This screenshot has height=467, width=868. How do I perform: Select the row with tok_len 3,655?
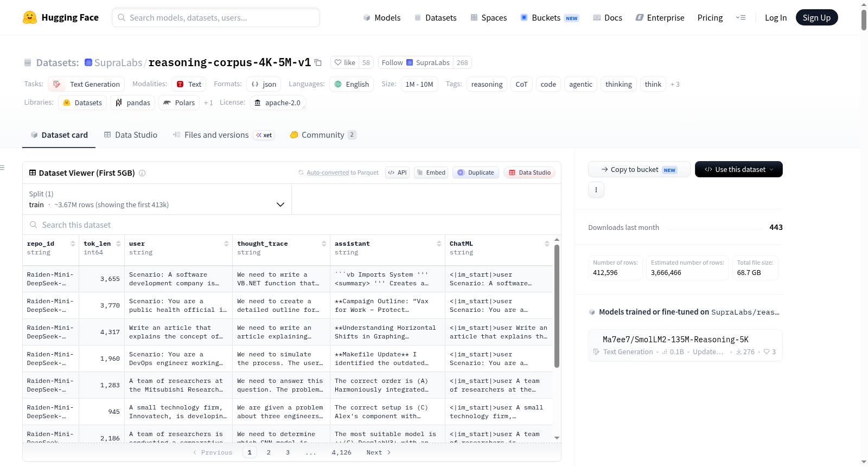click(x=288, y=279)
